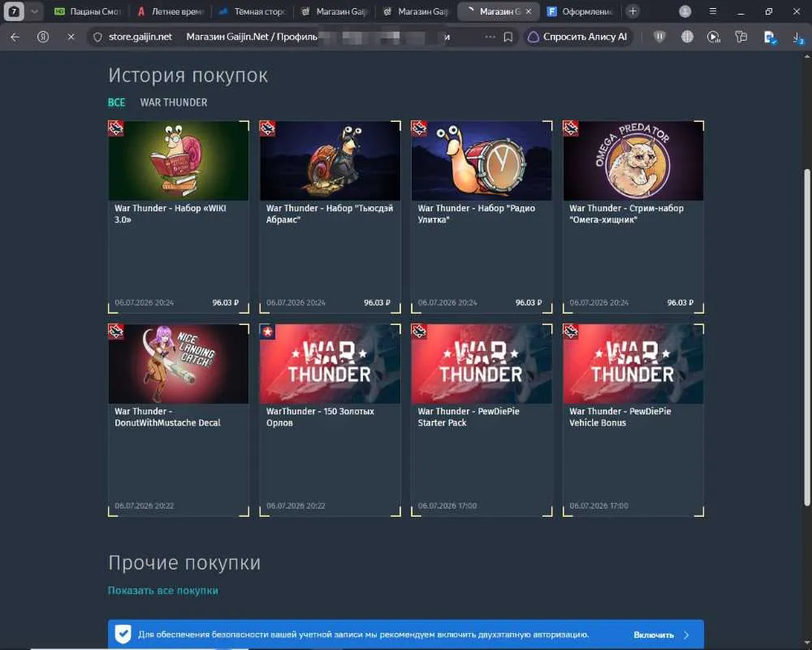Click the shield protection extension icon

coord(659,37)
